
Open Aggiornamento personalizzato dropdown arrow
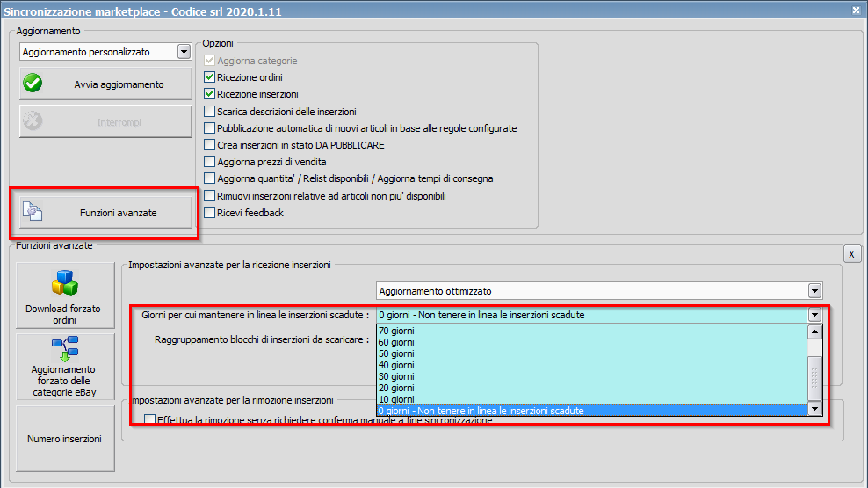coord(184,52)
